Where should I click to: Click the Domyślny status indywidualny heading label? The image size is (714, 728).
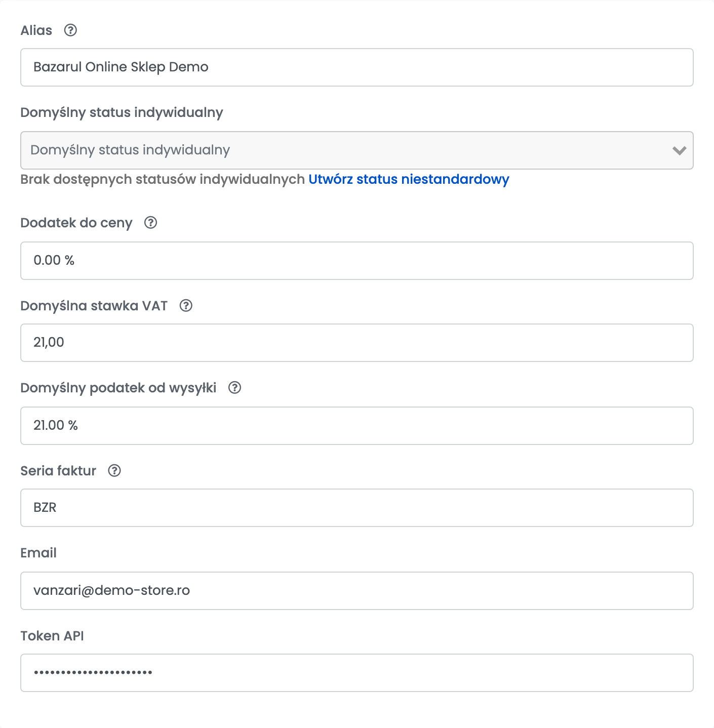tap(122, 112)
